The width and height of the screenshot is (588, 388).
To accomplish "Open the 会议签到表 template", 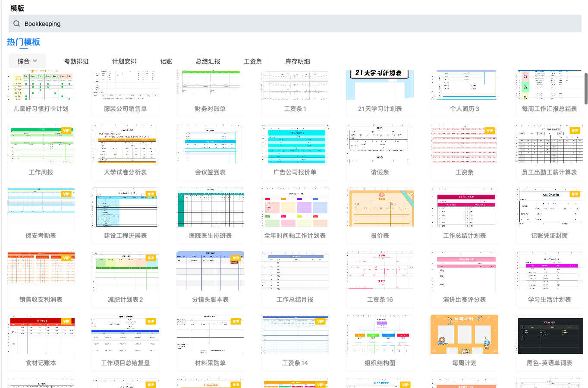I will click(210, 152).
